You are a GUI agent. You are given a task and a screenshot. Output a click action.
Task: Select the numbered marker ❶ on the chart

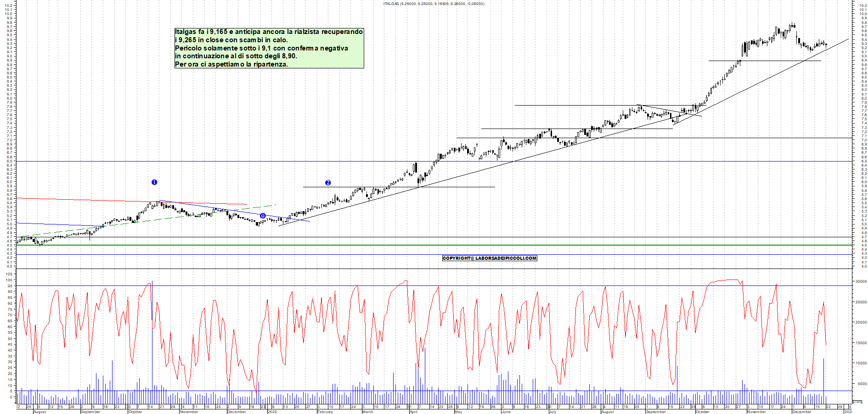(154, 182)
